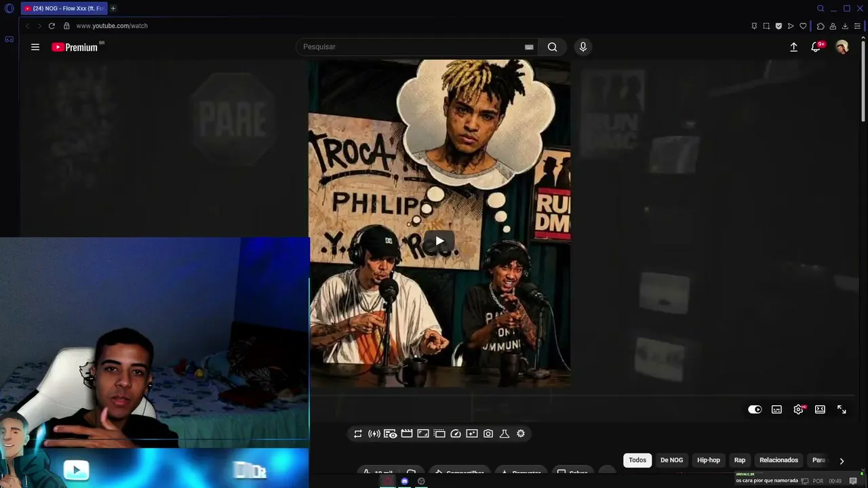Open the player send-arrow icon in address bar
The width and height of the screenshot is (868, 488).
[x=791, y=26]
